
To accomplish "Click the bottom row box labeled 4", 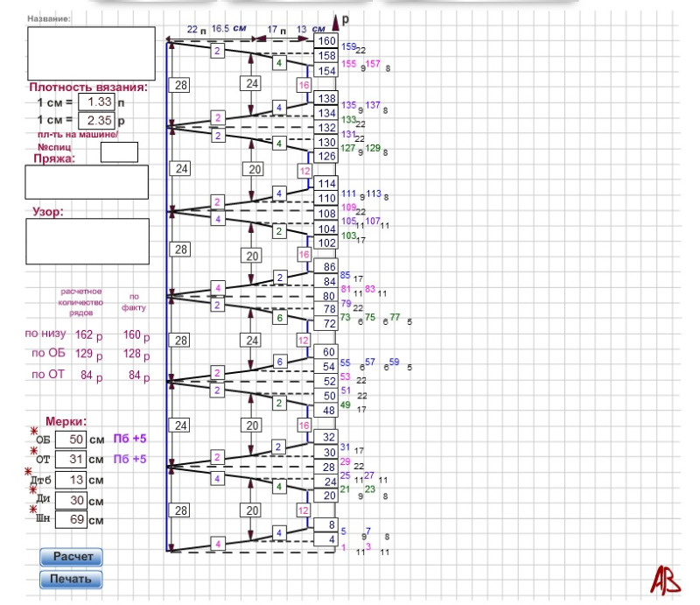I will (x=327, y=540).
